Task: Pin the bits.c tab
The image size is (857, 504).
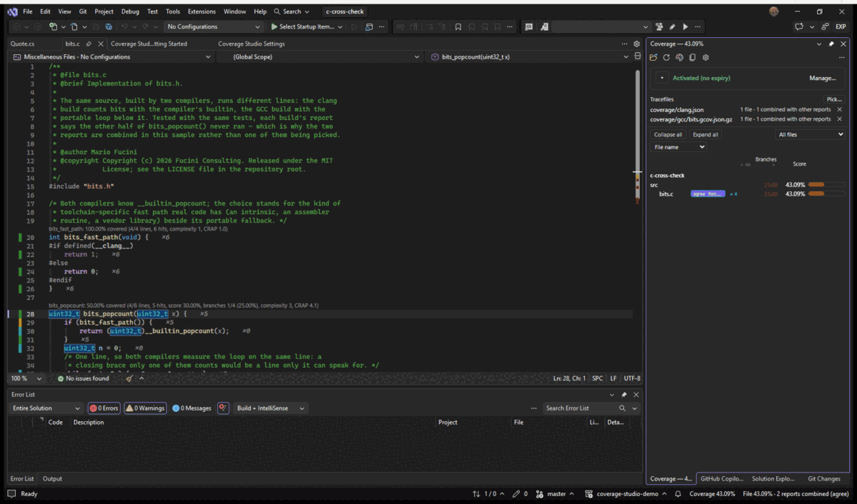Action: click(x=89, y=44)
